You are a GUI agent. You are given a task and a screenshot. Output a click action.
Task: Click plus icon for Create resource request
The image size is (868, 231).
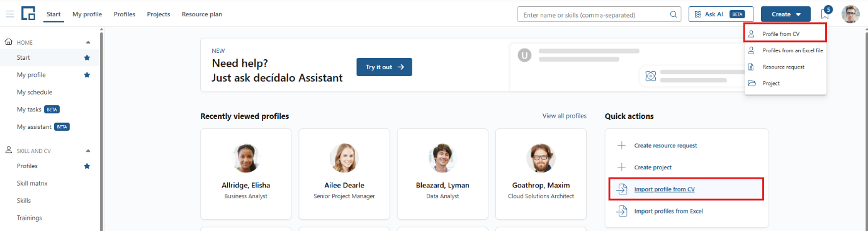click(622, 145)
